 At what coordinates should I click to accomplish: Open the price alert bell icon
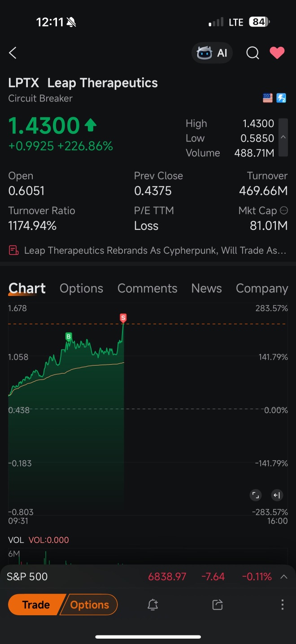point(152,604)
